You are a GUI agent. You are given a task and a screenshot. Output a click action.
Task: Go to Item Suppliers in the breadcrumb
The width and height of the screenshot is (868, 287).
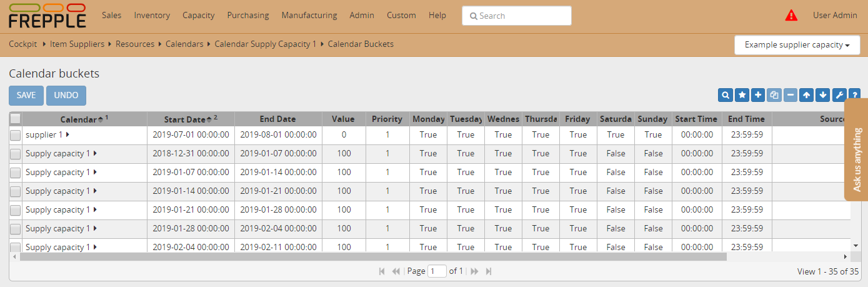[77, 44]
